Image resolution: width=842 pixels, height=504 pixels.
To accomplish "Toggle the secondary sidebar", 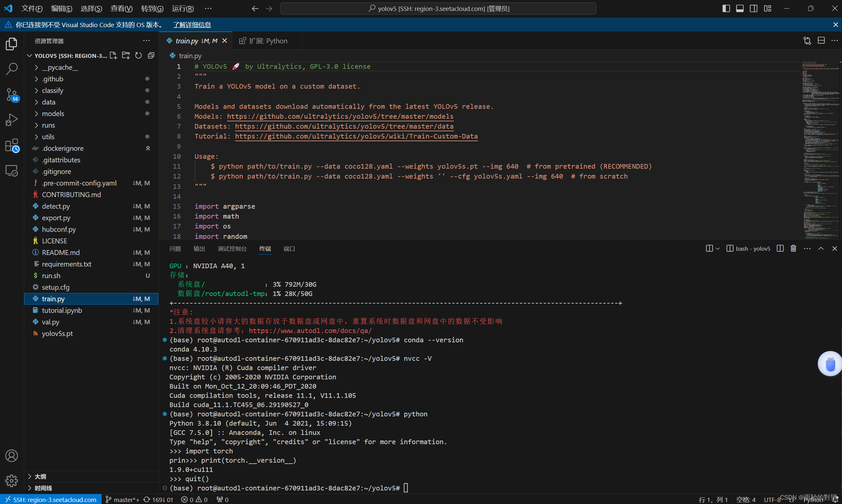I will click(x=753, y=8).
